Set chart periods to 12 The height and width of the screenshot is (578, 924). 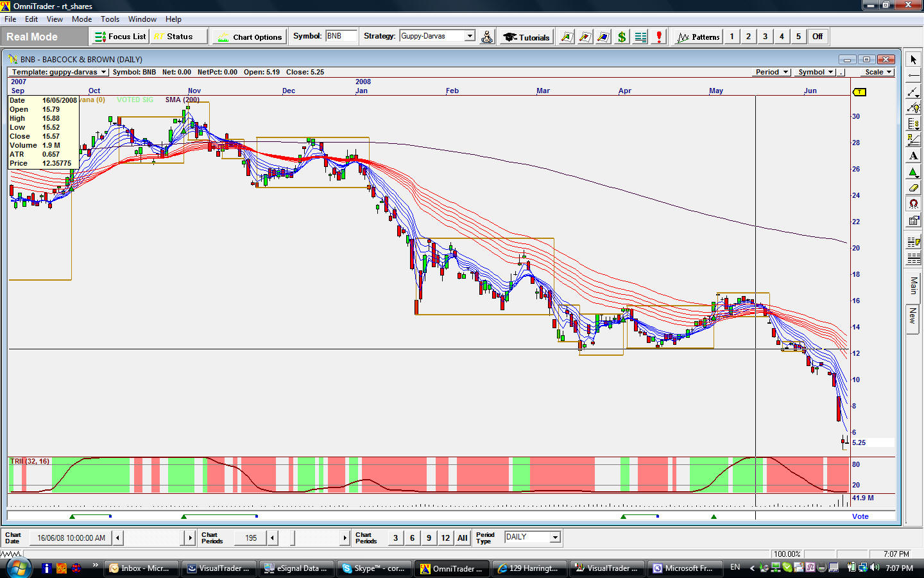click(x=445, y=538)
